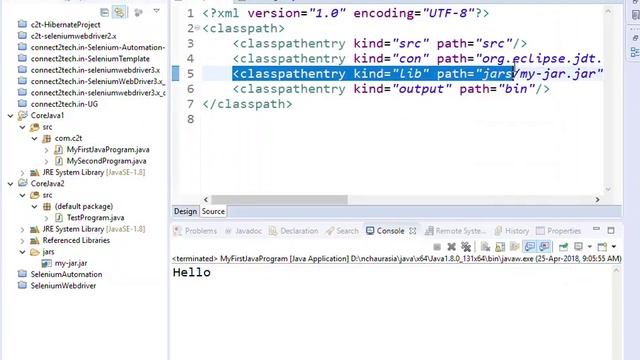Collapse the com.c2t package
Screen dimensions: 640x360
(x=35, y=139)
